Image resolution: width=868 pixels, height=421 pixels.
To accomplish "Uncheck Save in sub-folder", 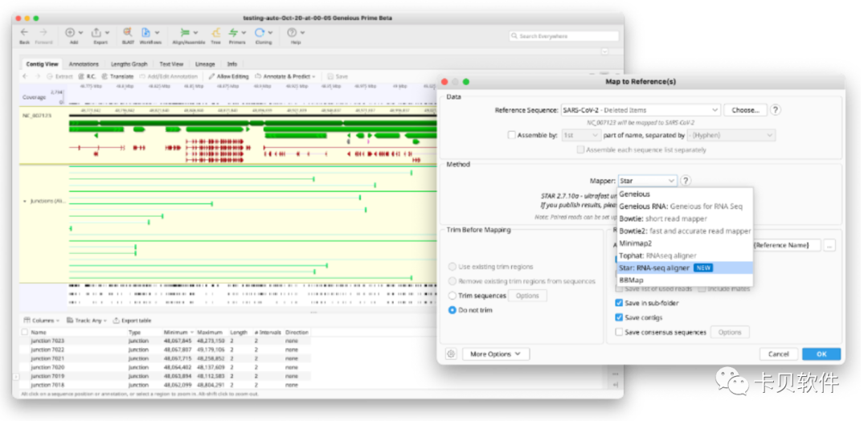I will 619,303.
